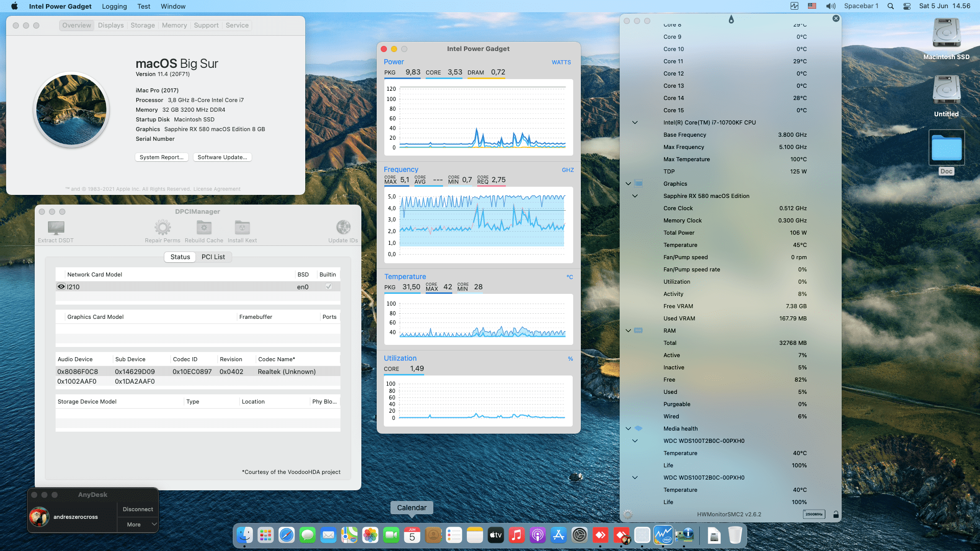Image resolution: width=980 pixels, height=551 pixels.
Task: Click the Software Update button
Action: pyautogui.click(x=222, y=157)
